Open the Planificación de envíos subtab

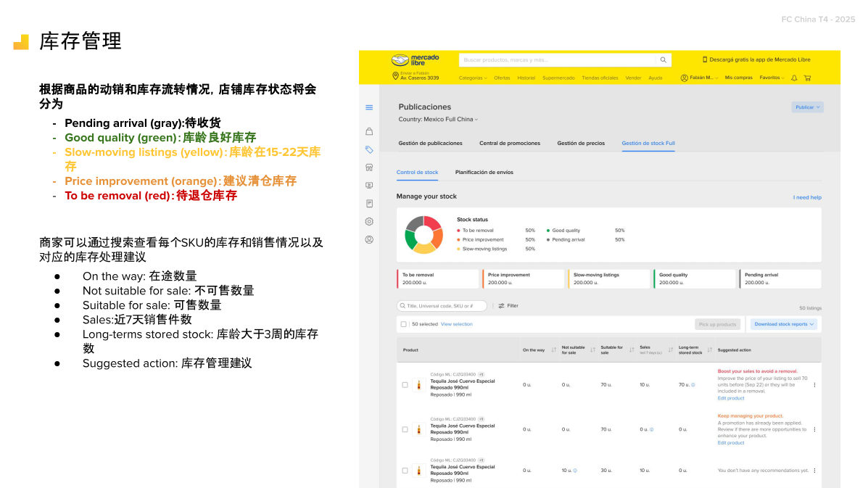(x=484, y=173)
